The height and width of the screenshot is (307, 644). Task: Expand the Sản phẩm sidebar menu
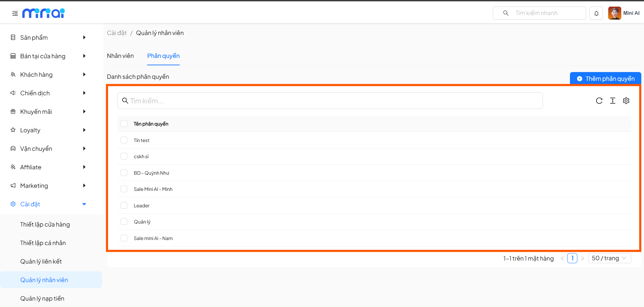48,37
